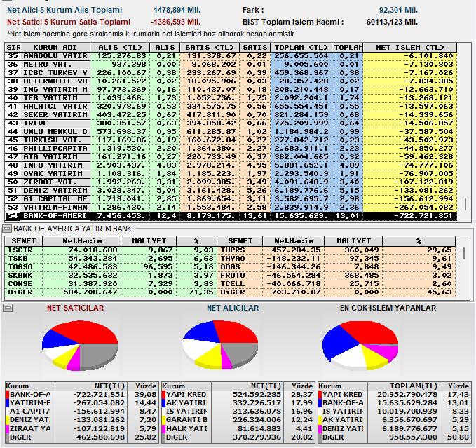Image resolution: width=476 pixels, height=448 pixels.
Task: Select the ING YATIRIM M row
Action: [231, 90]
